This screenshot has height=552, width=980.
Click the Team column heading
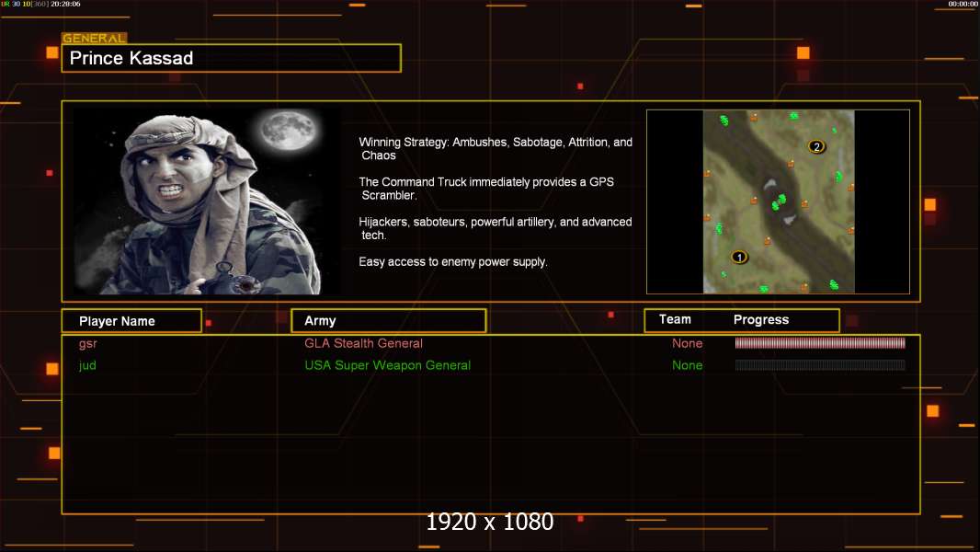[675, 319]
